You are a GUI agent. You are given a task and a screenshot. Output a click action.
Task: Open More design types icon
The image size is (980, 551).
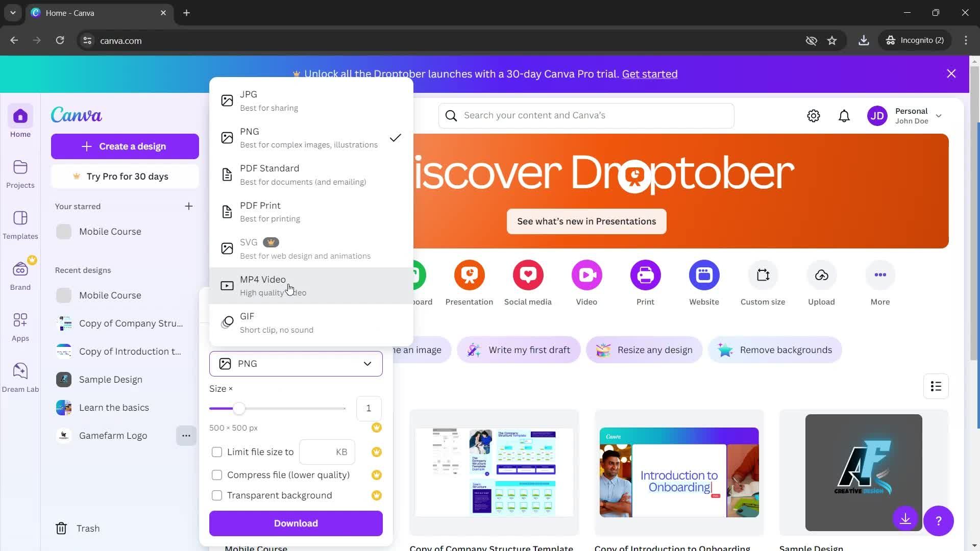(880, 275)
